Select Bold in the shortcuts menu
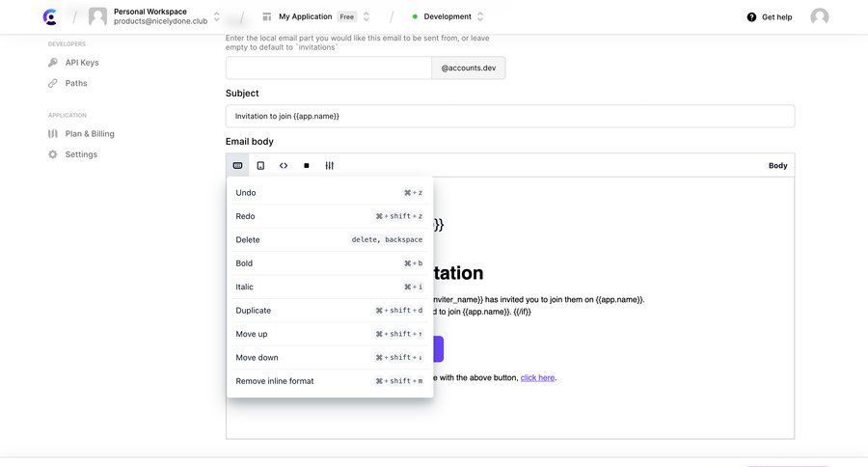Screen dimensions: 868x467 coord(330,263)
